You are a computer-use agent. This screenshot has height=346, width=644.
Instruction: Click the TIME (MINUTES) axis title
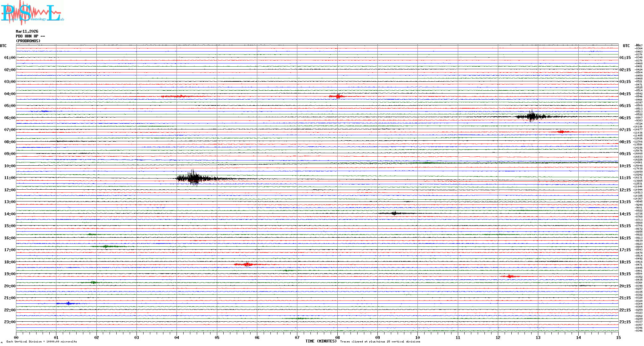click(321, 341)
